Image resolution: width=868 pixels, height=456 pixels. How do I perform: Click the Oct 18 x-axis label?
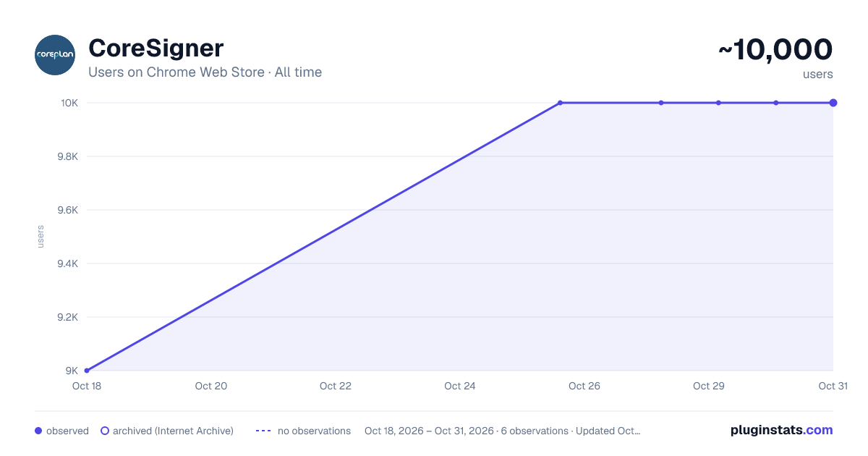pyautogui.click(x=87, y=386)
